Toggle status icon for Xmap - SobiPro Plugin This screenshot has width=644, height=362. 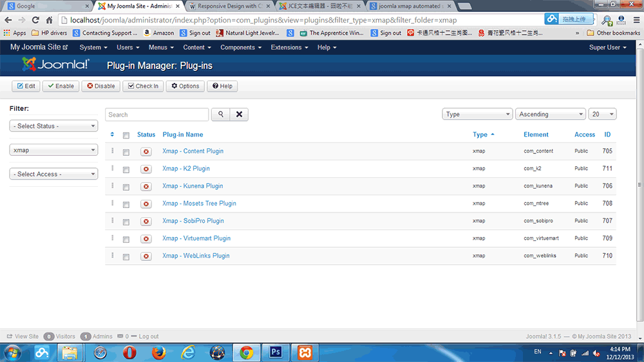coord(146,222)
